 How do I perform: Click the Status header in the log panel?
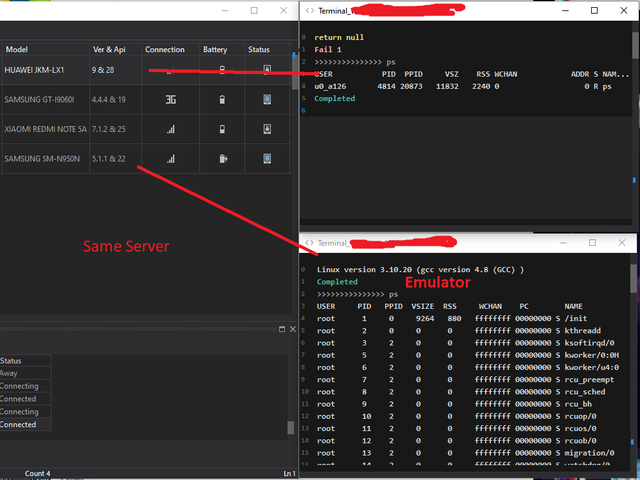coord(11,361)
